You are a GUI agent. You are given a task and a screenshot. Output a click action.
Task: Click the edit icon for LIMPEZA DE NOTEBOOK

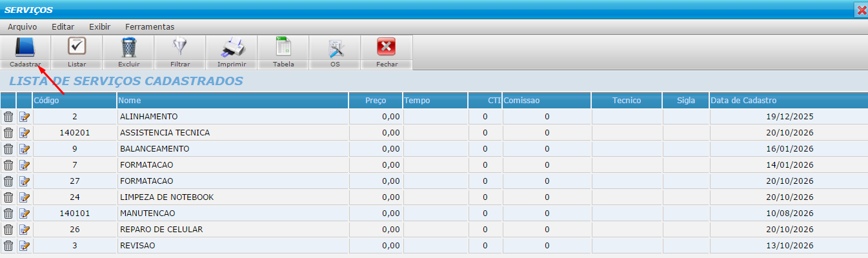click(25, 197)
